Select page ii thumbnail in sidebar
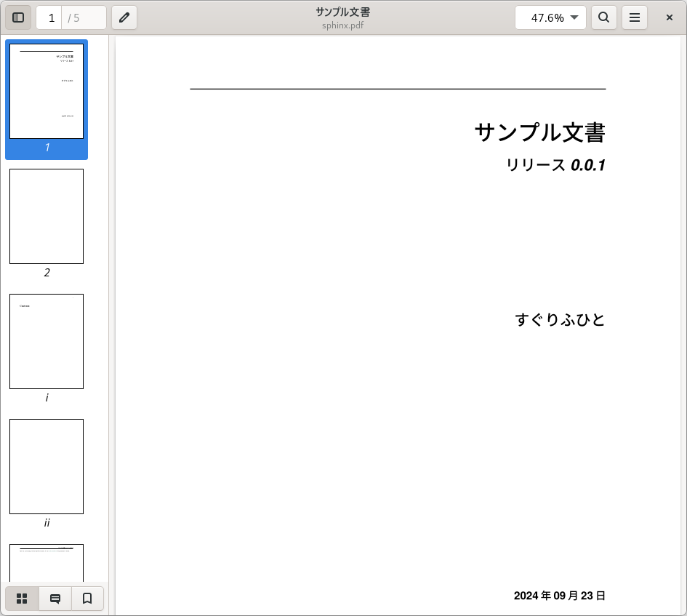This screenshot has width=687, height=616. [47, 466]
